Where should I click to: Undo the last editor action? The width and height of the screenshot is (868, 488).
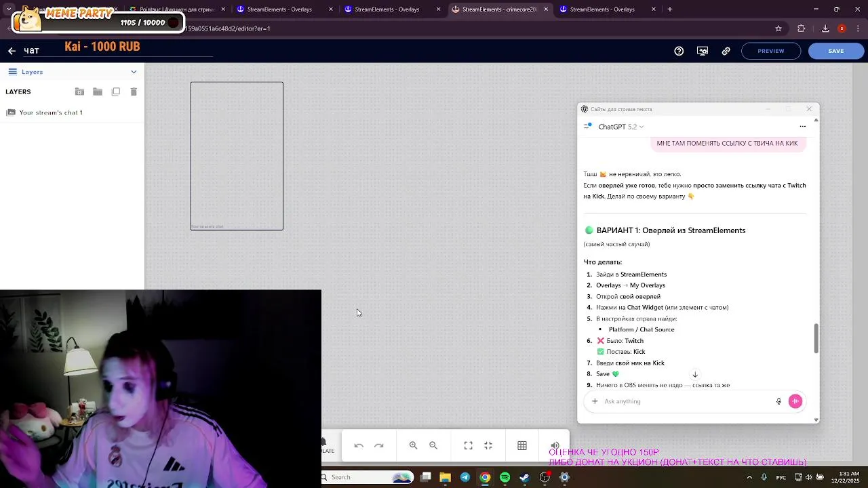(x=359, y=445)
